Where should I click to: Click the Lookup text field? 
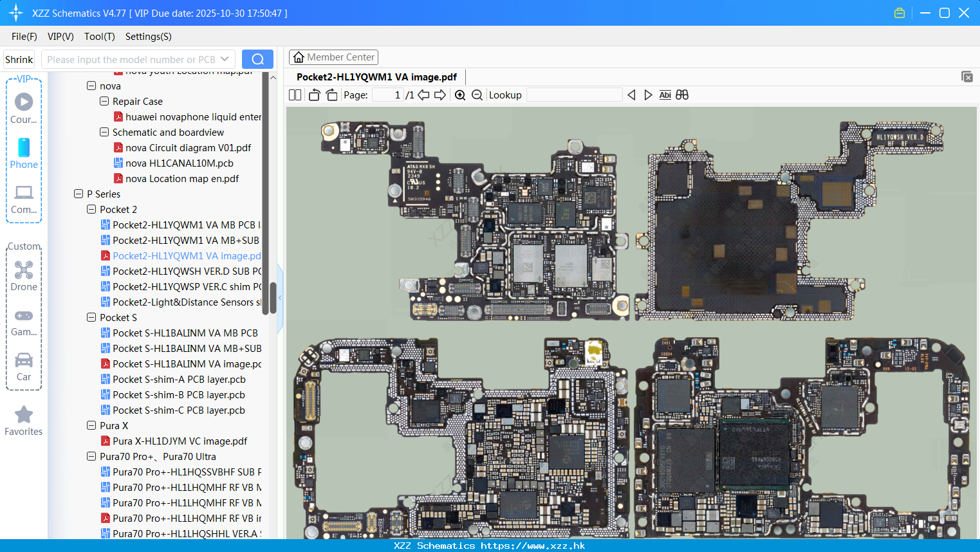(574, 95)
